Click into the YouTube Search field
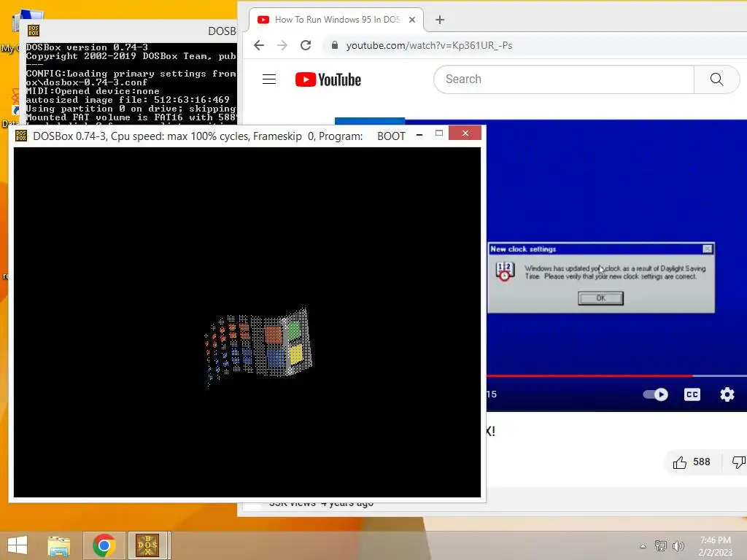Image resolution: width=747 pixels, height=560 pixels. coord(564,79)
